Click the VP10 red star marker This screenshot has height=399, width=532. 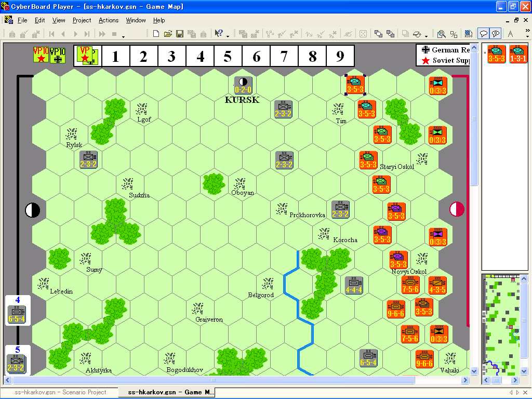tap(41, 55)
